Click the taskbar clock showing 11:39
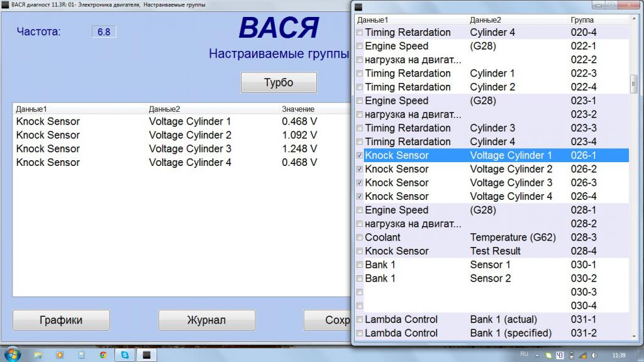This screenshot has height=362, width=644. click(x=619, y=356)
